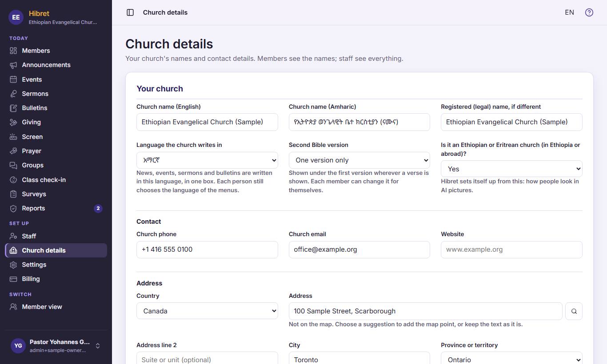Open Surveys in the sidebar
The image size is (607, 364).
[x=56, y=194]
